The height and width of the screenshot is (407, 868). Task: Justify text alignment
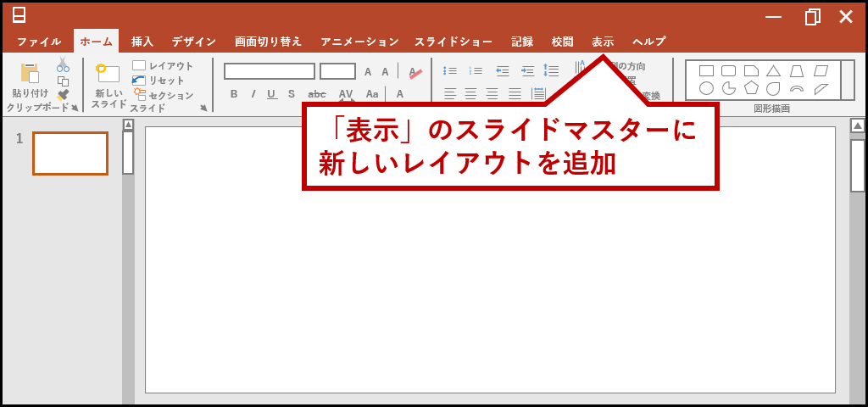point(515,93)
